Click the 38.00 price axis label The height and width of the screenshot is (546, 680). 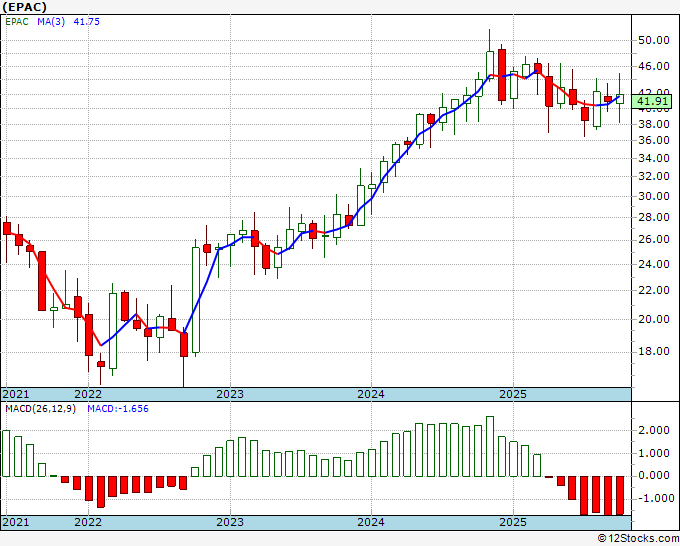tap(654, 124)
